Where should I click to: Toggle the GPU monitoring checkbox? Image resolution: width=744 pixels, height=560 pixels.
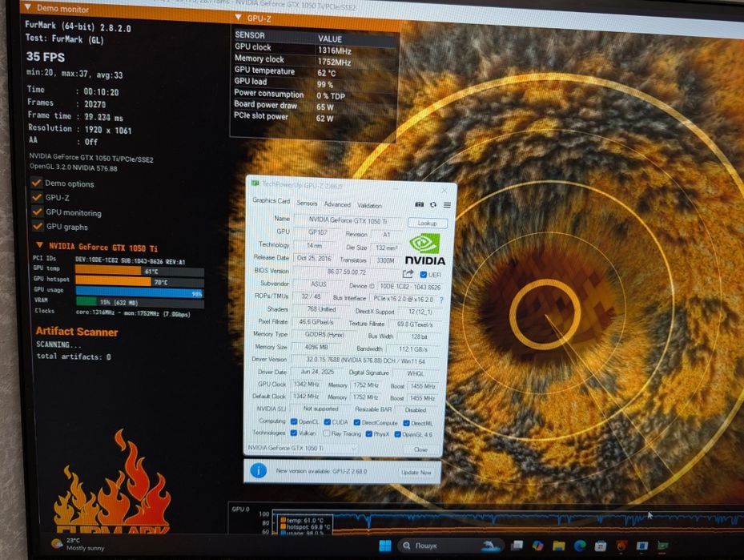(37, 212)
